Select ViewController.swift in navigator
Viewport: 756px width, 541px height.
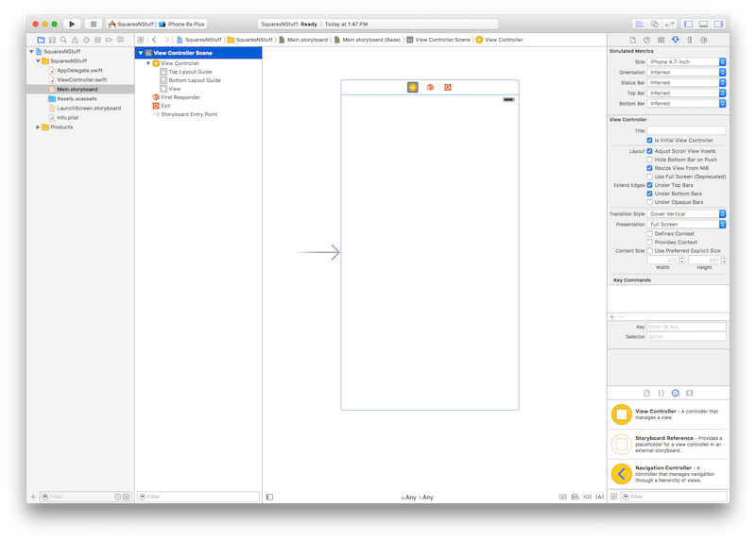(81, 80)
